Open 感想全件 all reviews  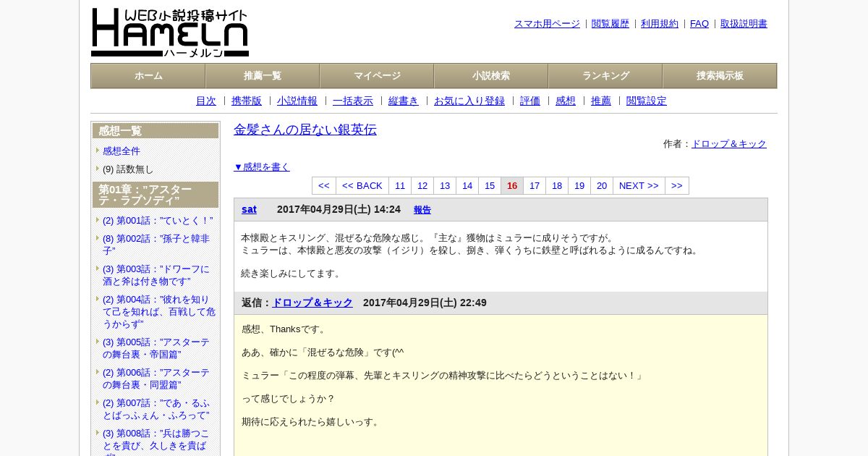[x=122, y=151]
